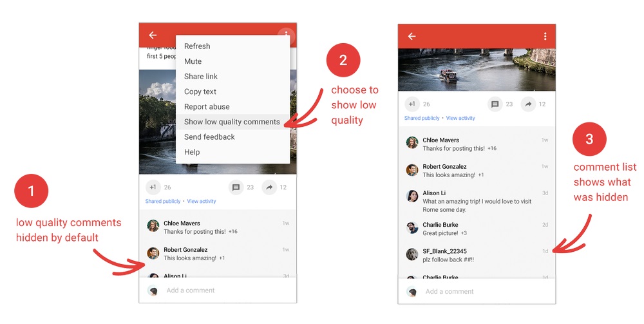Open comments icon in right phone post
Screen dimensions: 644x324
(495, 104)
